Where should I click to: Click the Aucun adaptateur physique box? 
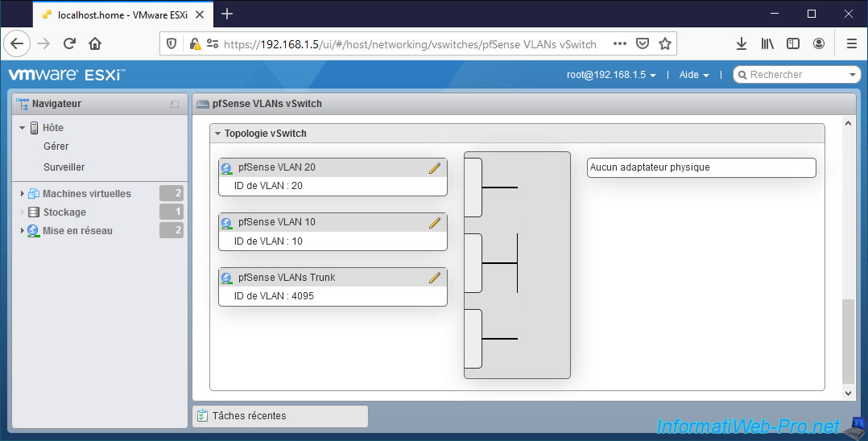point(701,167)
